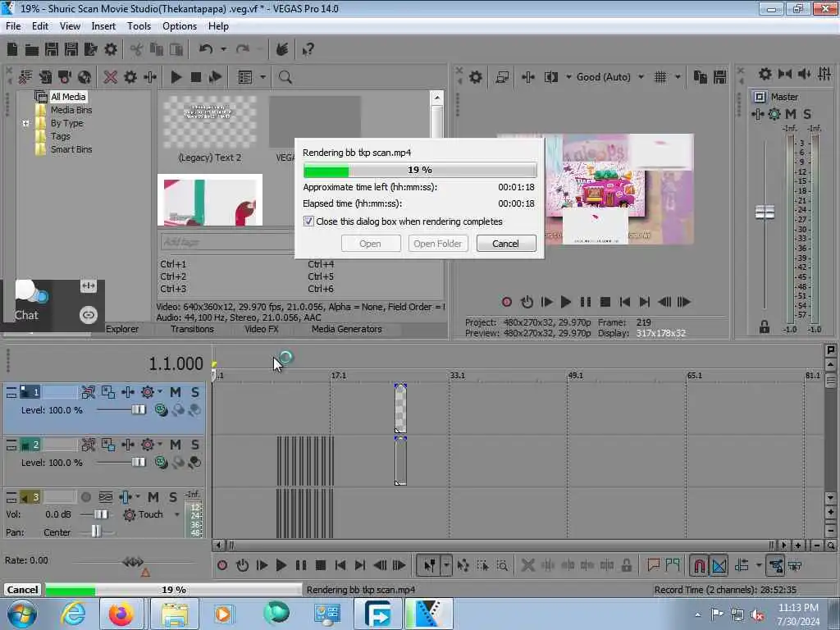The width and height of the screenshot is (840, 630).
Task: Open the edit tool selector dropdown arrow
Action: coord(446,565)
